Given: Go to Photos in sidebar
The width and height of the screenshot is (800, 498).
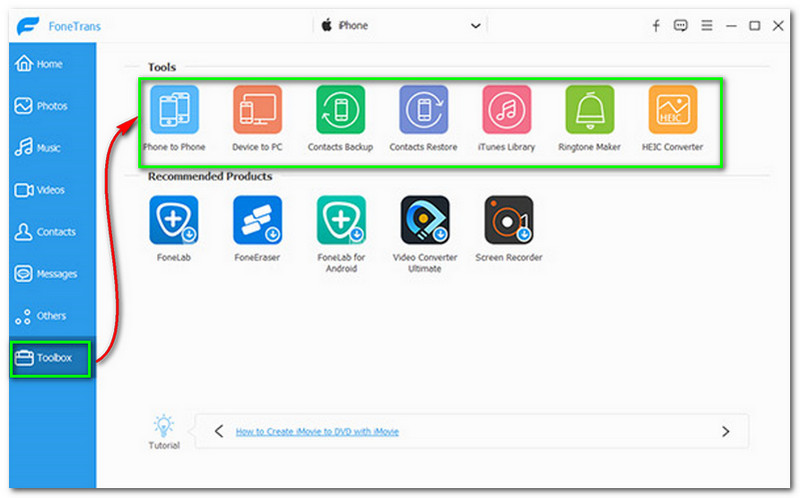Looking at the screenshot, I should click(x=50, y=106).
